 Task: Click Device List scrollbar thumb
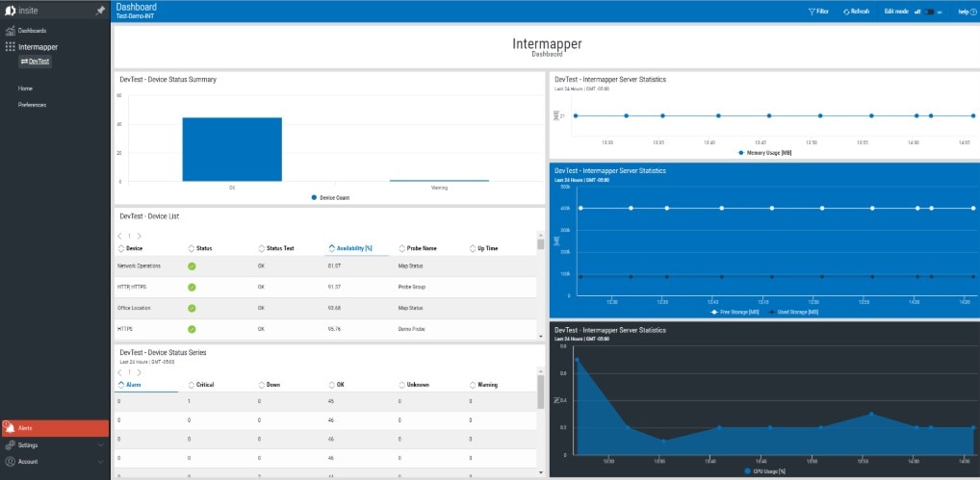click(541, 243)
